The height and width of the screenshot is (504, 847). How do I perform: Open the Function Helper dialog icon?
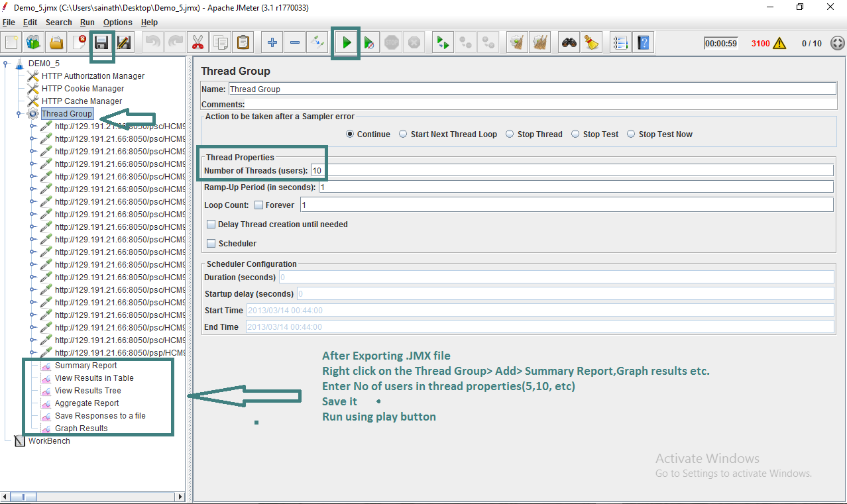click(620, 43)
